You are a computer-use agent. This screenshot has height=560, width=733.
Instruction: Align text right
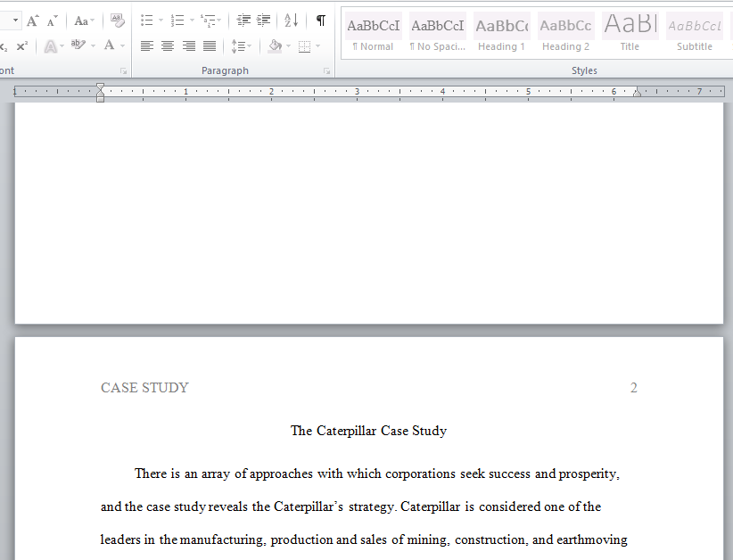(188, 45)
